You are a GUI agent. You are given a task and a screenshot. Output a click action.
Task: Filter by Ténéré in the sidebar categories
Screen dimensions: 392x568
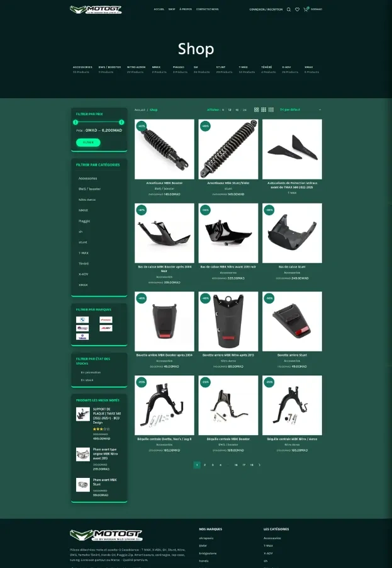pos(84,264)
